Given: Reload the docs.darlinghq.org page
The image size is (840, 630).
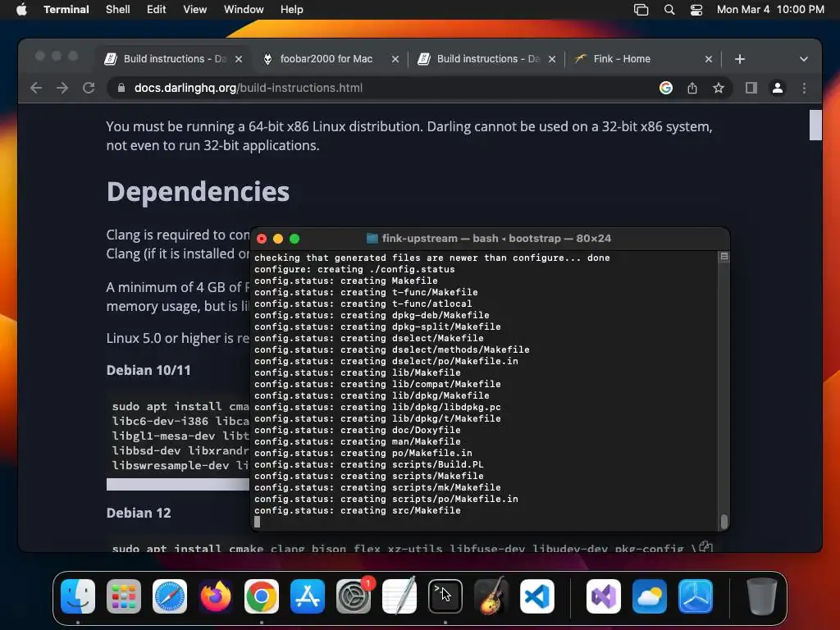Looking at the screenshot, I should pyautogui.click(x=89, y=88).
